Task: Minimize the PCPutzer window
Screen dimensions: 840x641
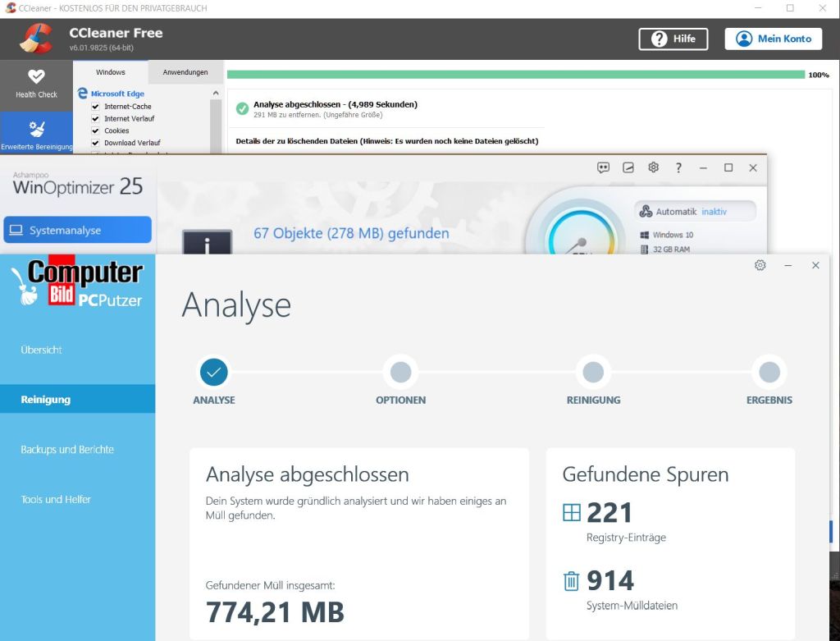Action: click(x=788, y=265)
